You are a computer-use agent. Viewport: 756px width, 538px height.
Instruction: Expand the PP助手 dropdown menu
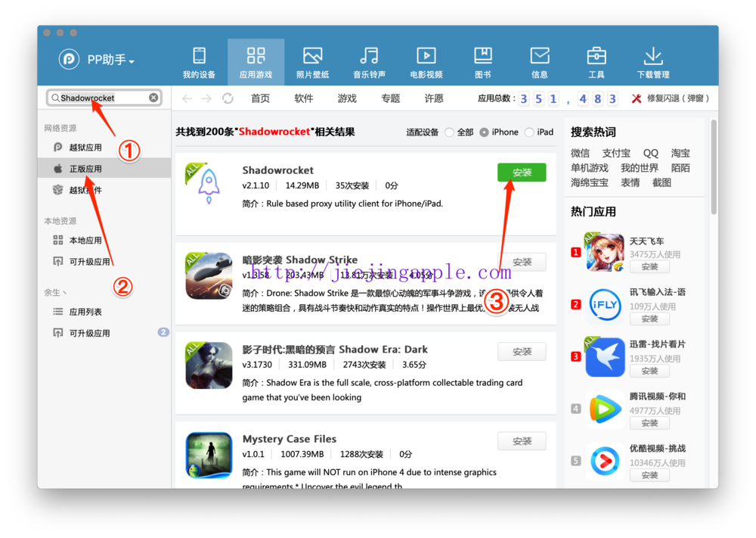pos(110,60)
